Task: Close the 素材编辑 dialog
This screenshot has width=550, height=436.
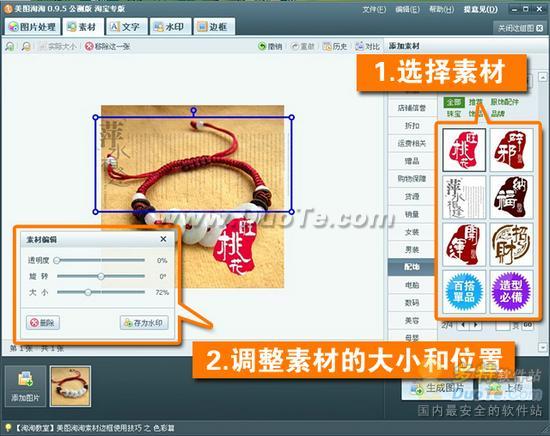Action: [163, 239]
